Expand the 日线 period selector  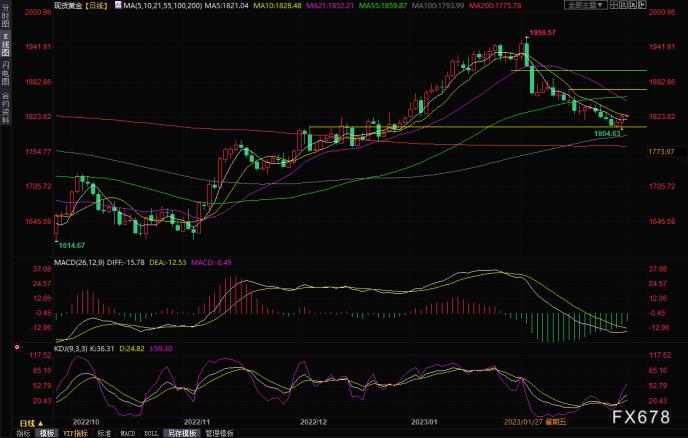(32, 423)
